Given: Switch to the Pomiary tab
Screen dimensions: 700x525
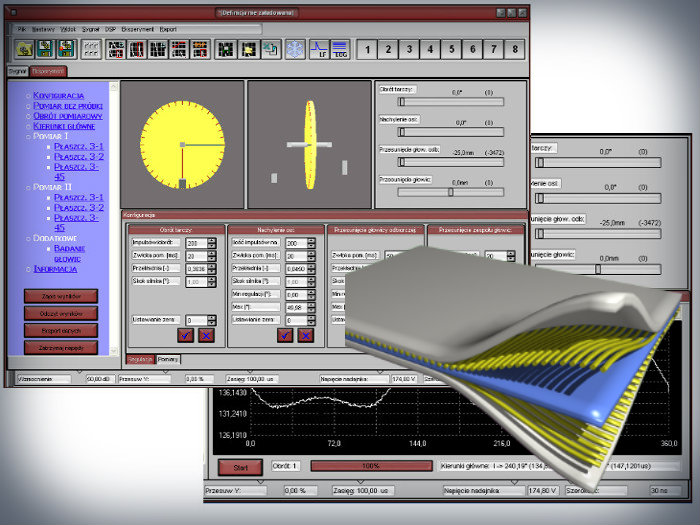Looking at the screenshot, I should coord(169,357).
